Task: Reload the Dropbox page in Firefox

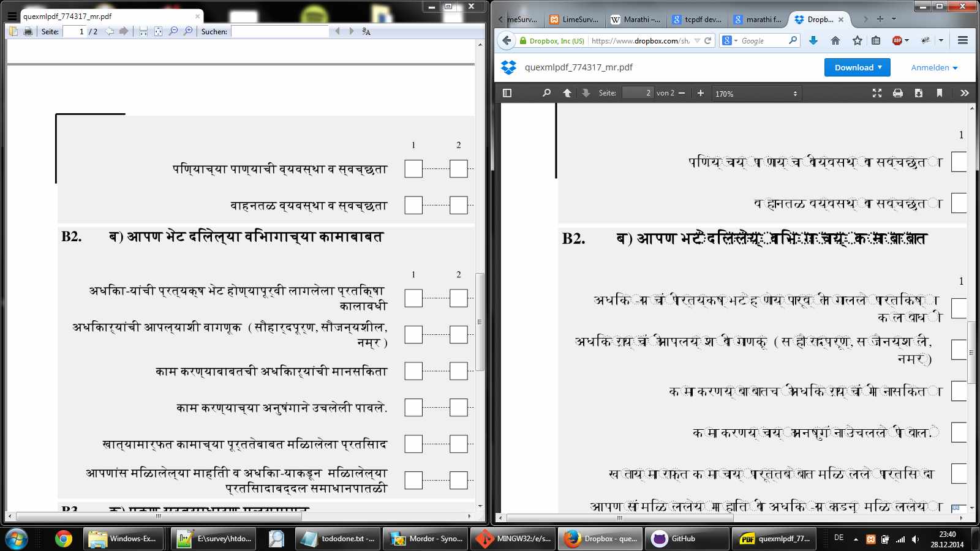Action: coord(708,40)
